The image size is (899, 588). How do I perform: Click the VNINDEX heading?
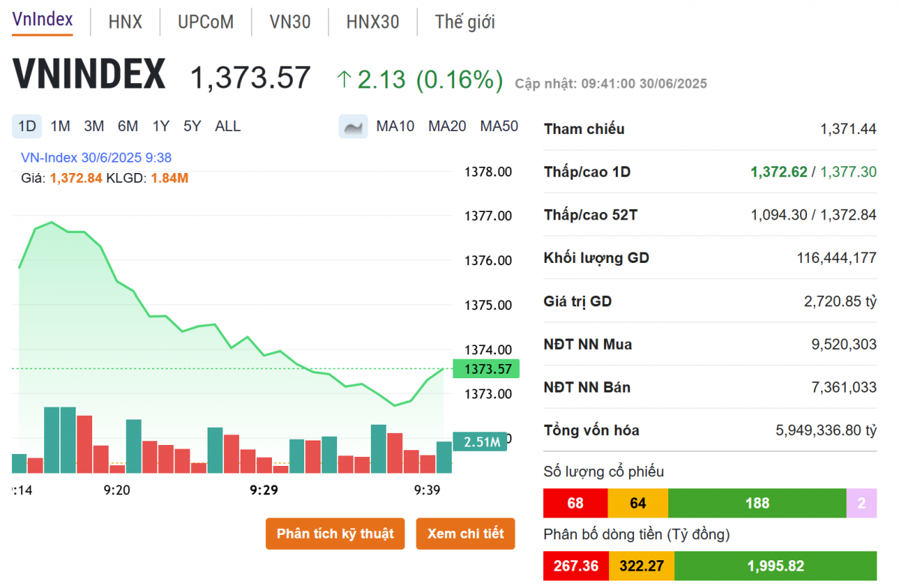89,76
